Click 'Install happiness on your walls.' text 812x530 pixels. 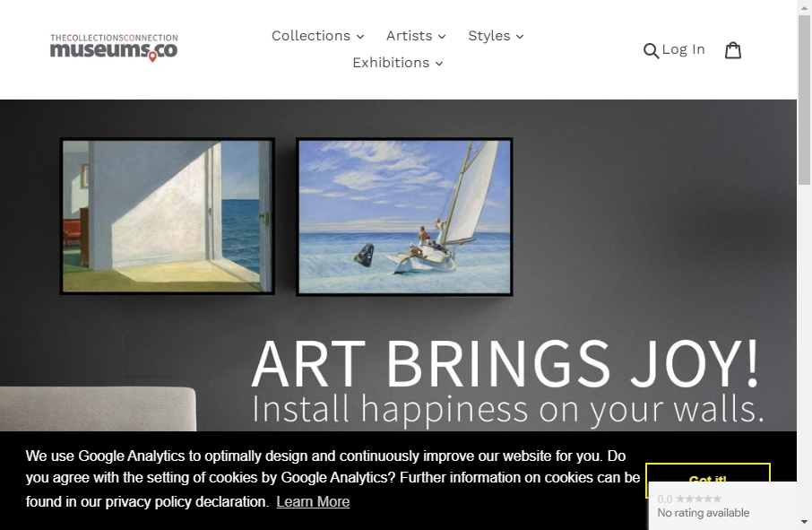click(507, 409)
